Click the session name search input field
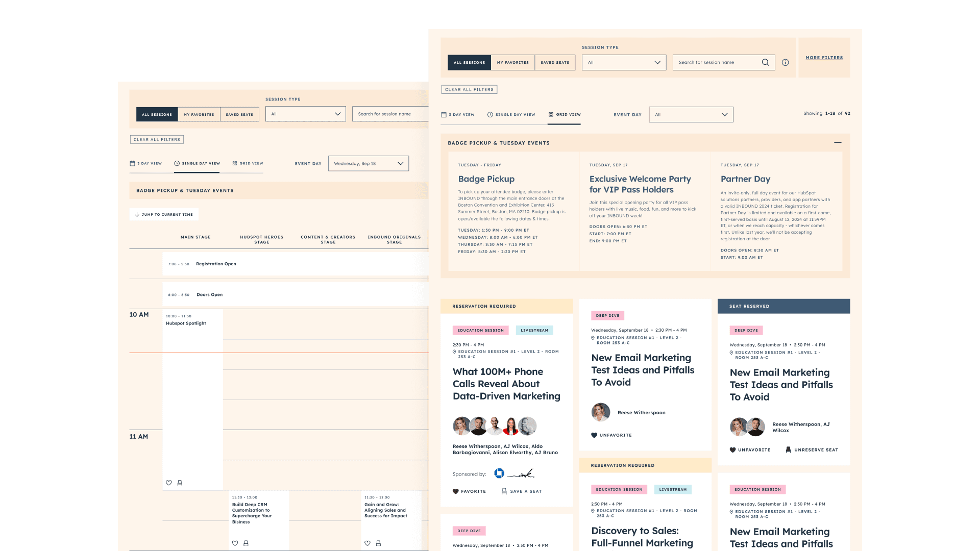The image size is (980, 551). click(x=717, y=62)
